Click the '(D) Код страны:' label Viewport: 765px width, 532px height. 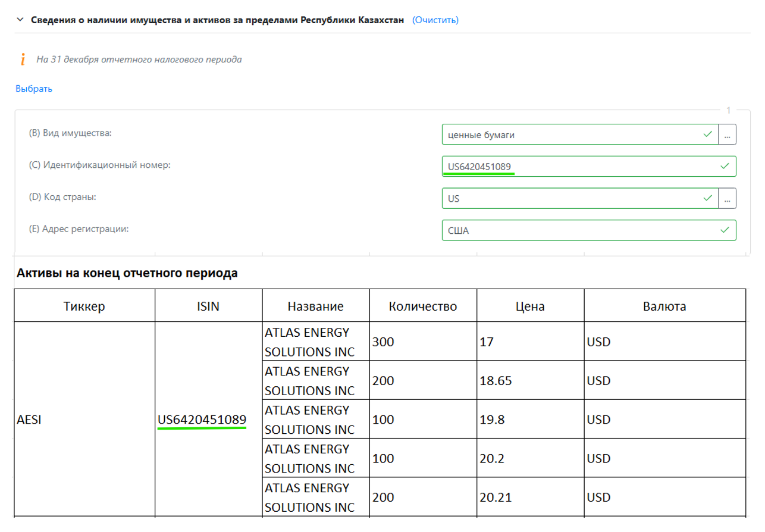click(62, 196)
